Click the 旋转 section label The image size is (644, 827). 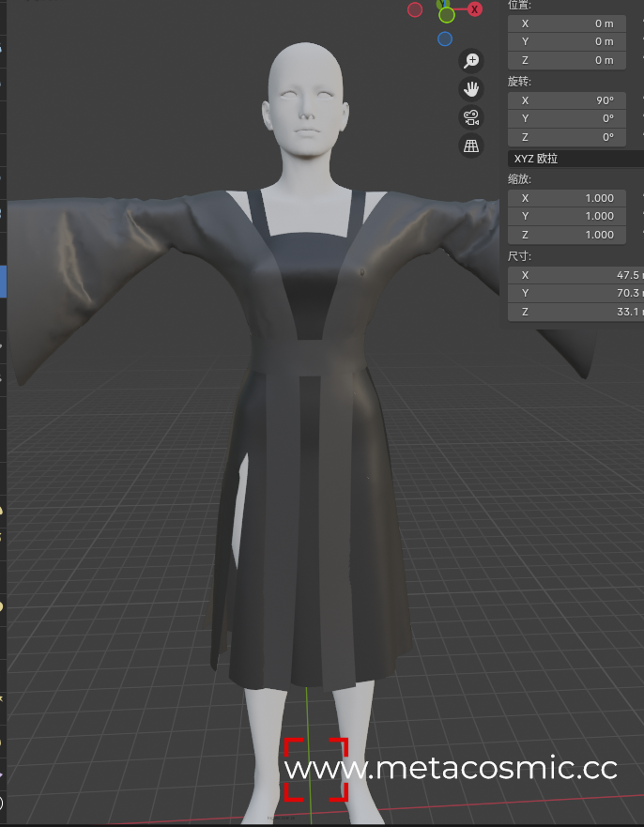pos(519,82)
